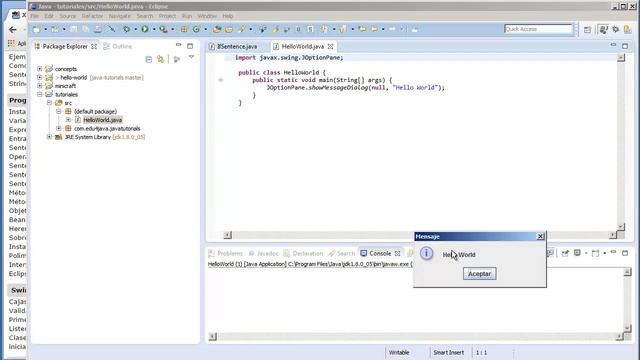Expand the minicraft project node
640x360 pixels.
(40, 86)
